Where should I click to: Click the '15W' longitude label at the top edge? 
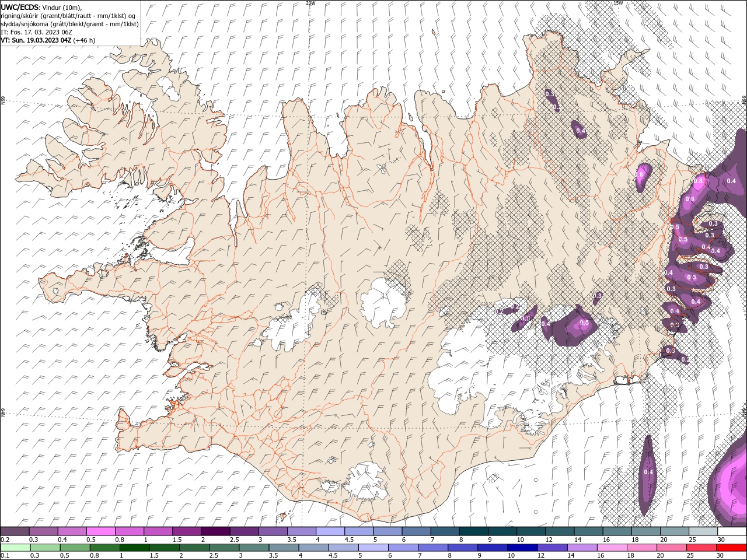[x=618, y=3]
